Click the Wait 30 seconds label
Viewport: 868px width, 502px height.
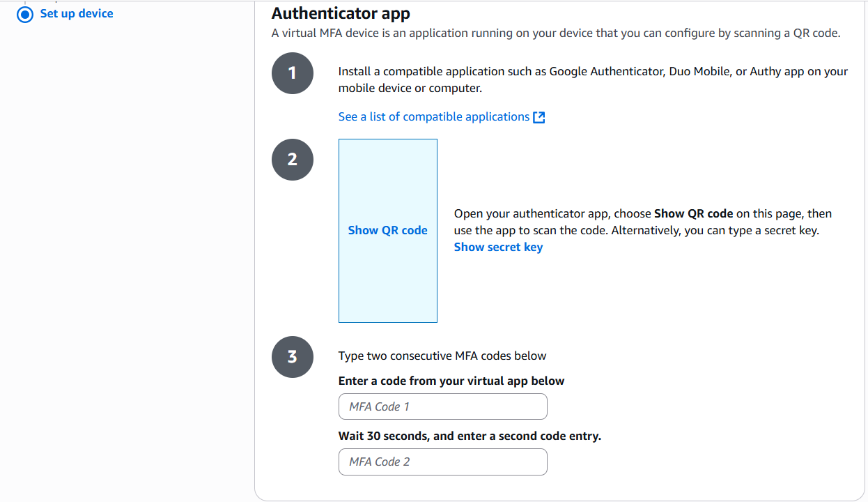[470, 436]
